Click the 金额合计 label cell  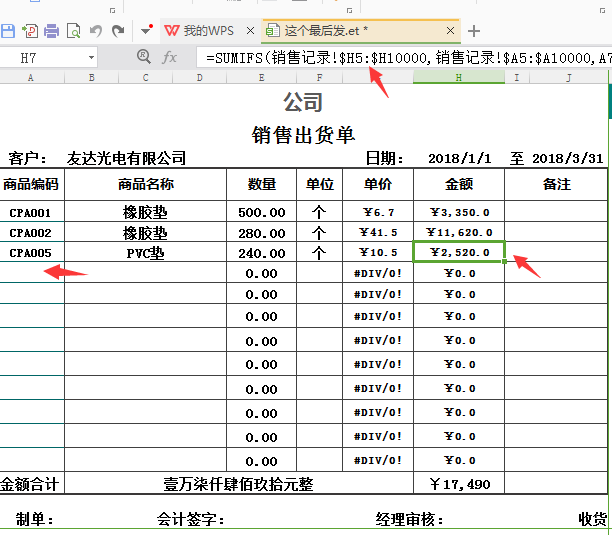[30, 484]
